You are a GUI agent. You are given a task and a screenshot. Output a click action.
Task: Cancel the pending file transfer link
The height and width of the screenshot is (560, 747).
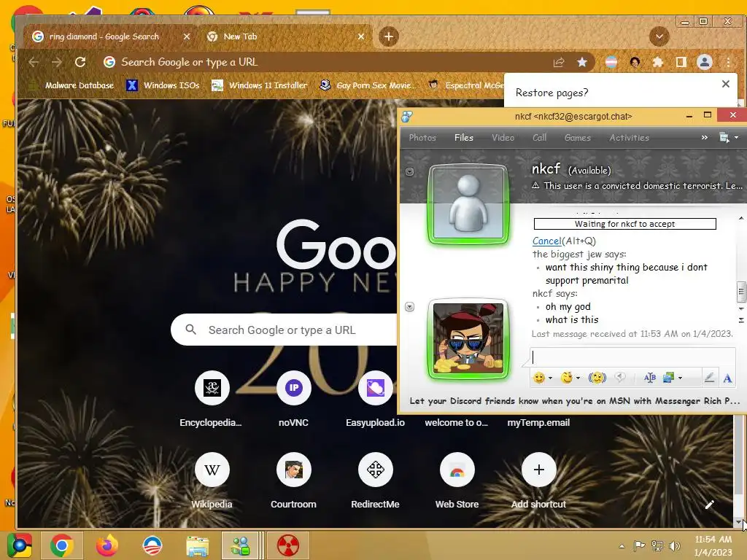coord(546,241)
